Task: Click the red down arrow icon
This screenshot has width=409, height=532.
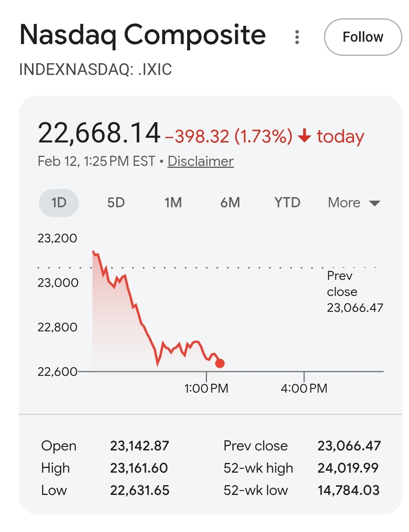Action: coord(304,136)
